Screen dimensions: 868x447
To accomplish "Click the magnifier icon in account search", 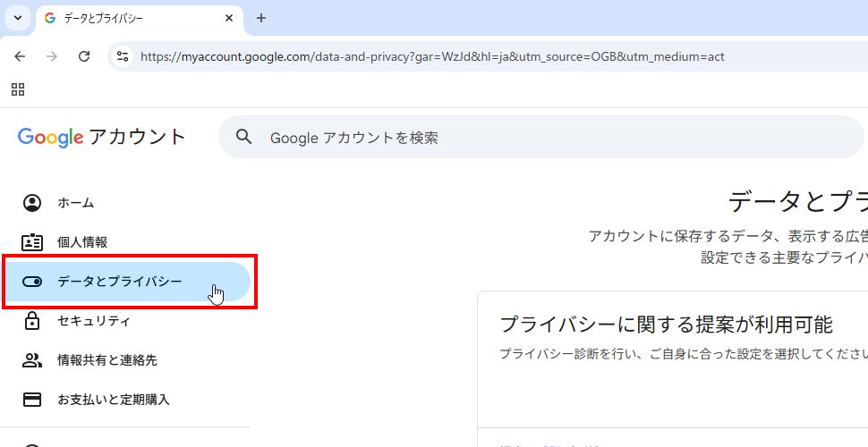I will tap(243, 137).
